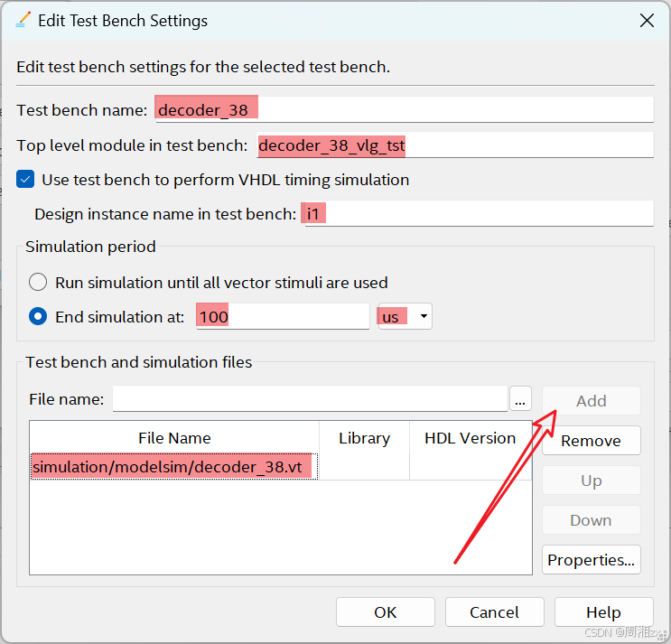Open the time unit dropdown showing us
The width and height of the screenshot is (671, 644).
[405, 317]
